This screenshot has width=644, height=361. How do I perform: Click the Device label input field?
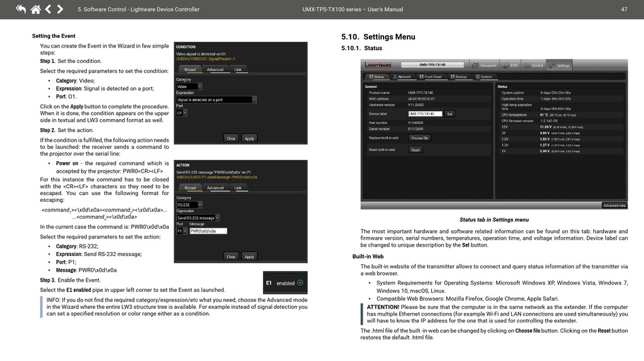pos(425,114)
